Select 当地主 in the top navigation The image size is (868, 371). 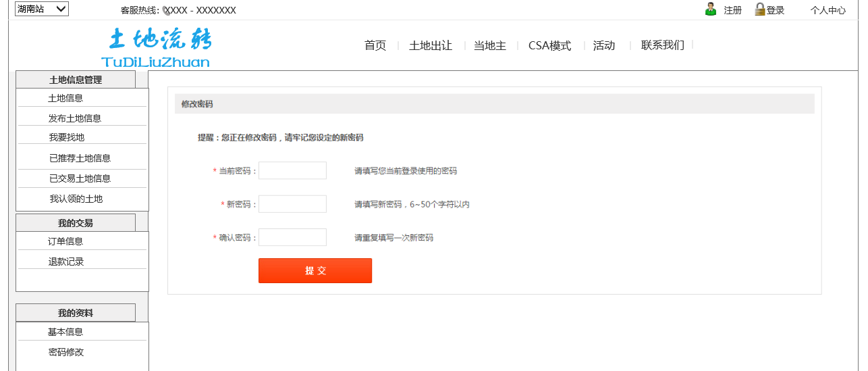point(490,45)
